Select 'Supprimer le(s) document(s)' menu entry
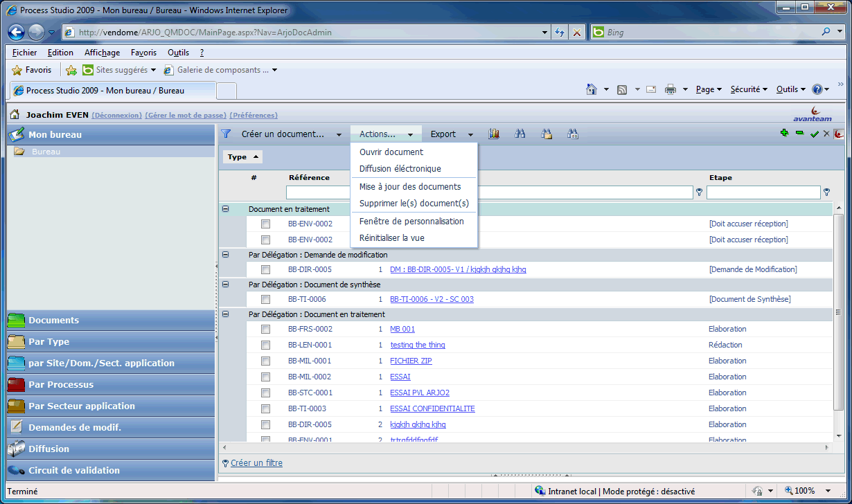Screen dimensions: 852x504 (414, 204)
